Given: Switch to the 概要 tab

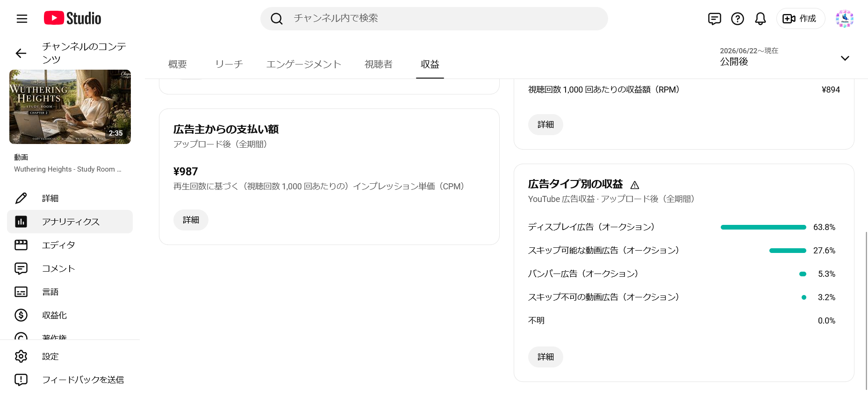Looking at the screenshot, I should 178,64.
